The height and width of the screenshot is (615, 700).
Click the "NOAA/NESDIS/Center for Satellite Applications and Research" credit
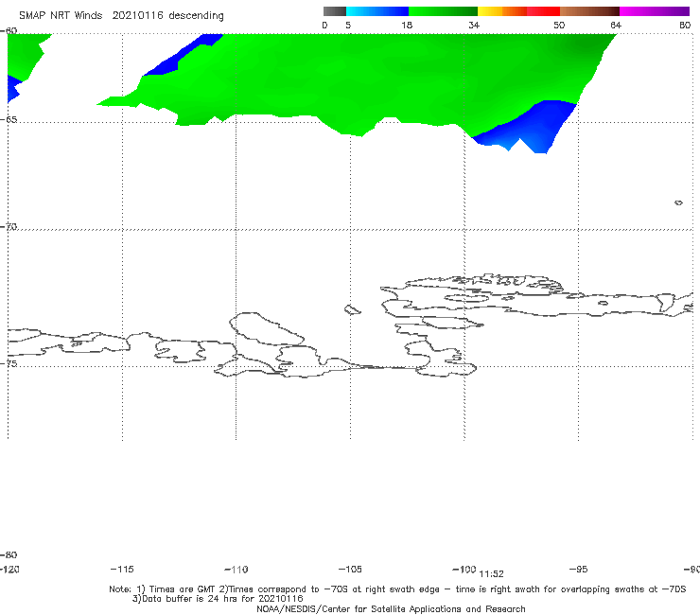tap(391, 609)
